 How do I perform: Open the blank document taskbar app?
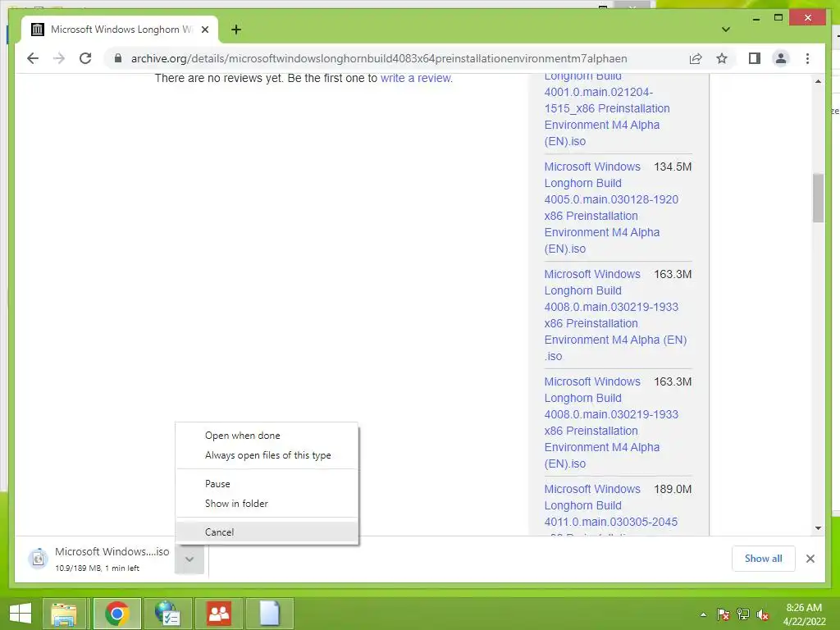pos(270,614)
